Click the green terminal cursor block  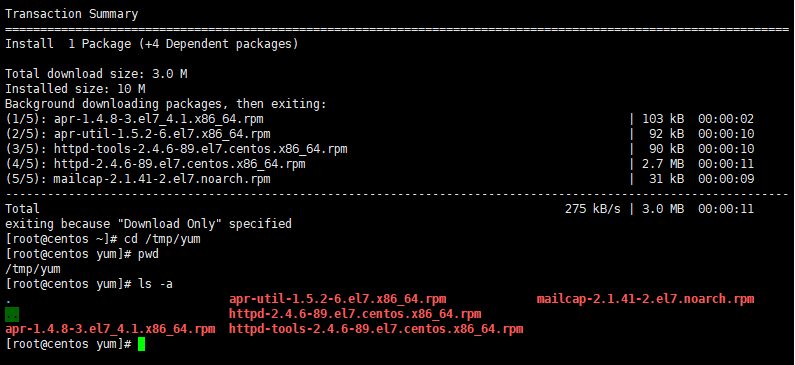click(x=141, y=344)
